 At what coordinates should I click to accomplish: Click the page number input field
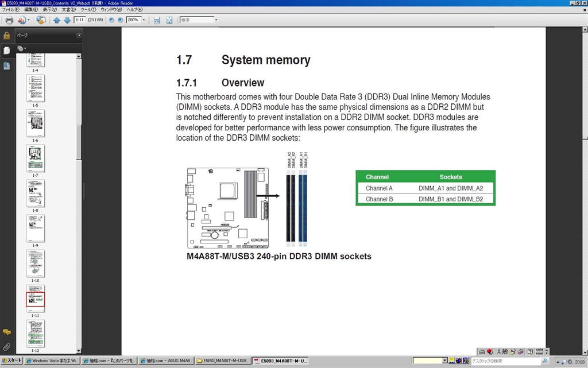tap(79, 20)
